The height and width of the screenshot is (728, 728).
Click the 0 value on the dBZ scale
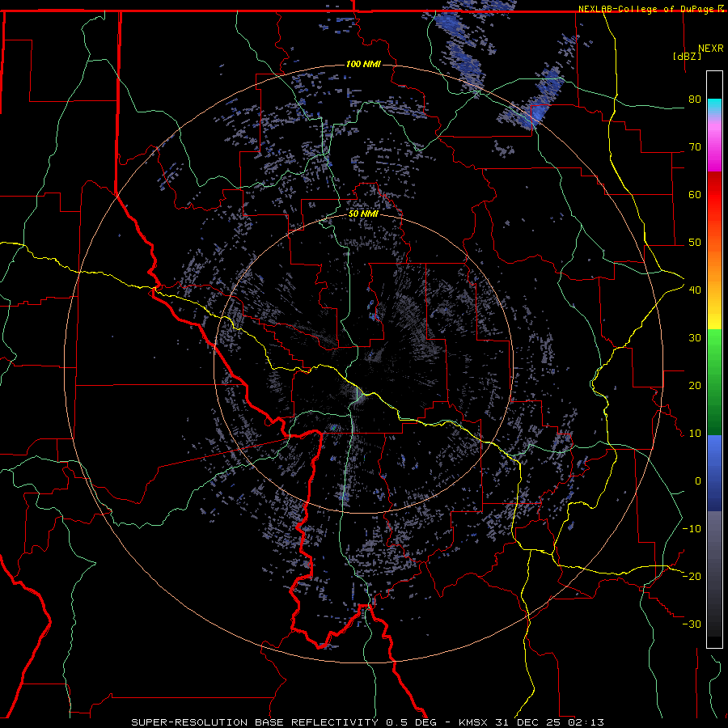click(x=698, y=481)
